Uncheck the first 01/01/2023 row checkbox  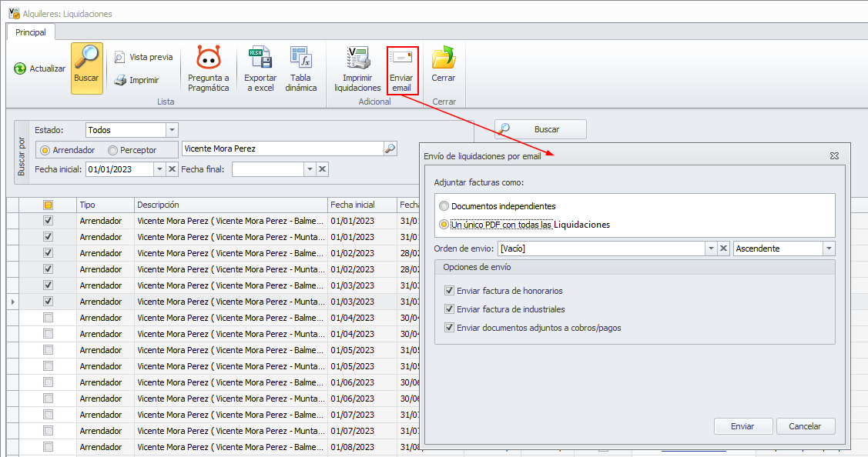click(49, 221)
